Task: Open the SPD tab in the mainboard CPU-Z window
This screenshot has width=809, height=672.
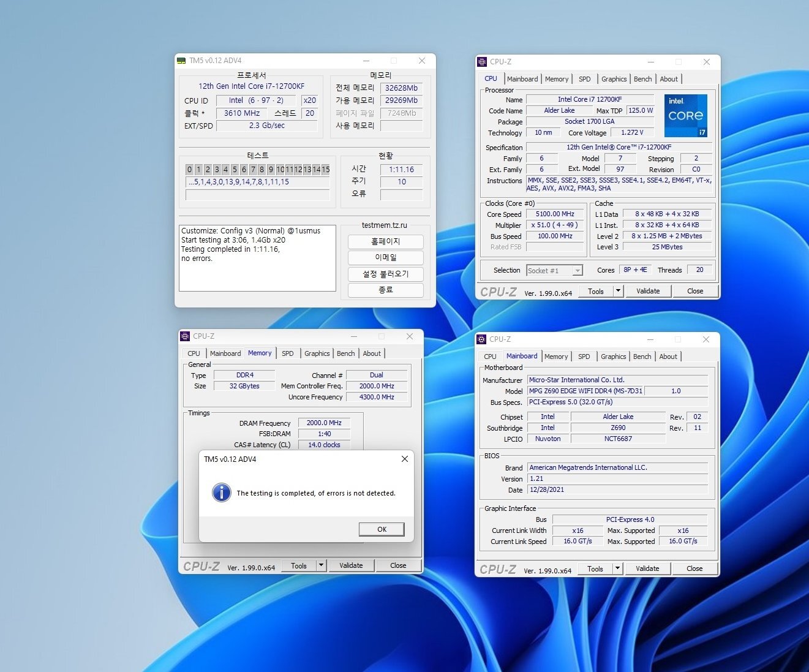Action: pyautogui.click(x=584, y=357)
